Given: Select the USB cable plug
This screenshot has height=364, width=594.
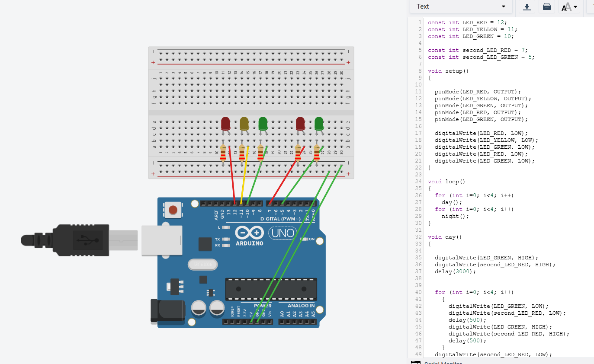Looking at the screenshot, I should [80, 240].
